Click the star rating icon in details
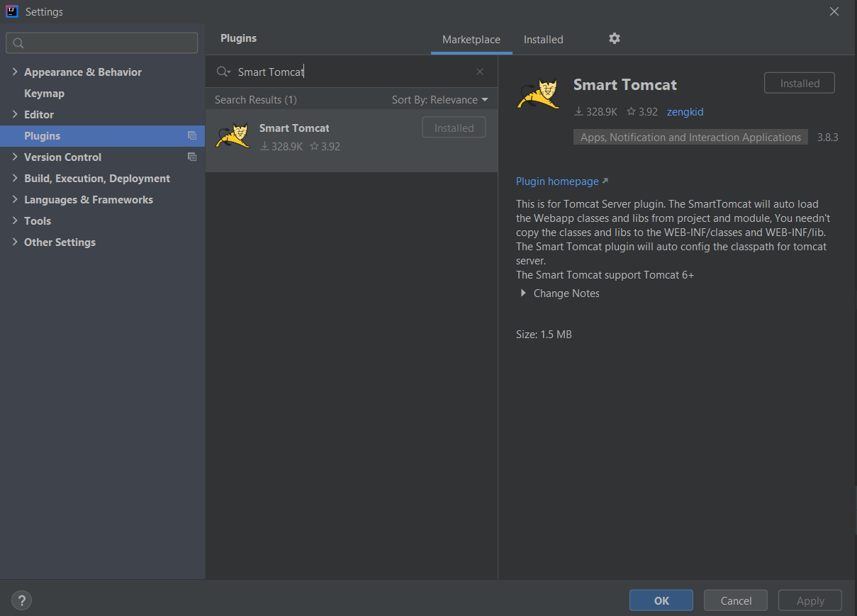This screenshot has width=857, height=616. pos(631,111)
